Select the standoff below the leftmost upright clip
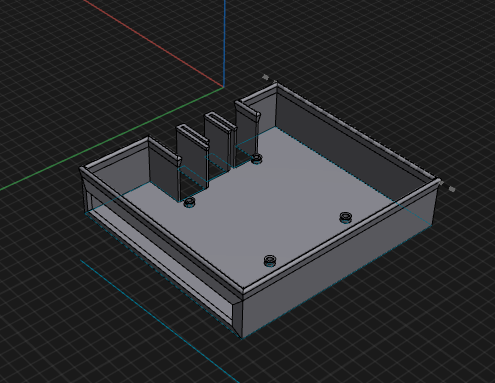Viewport: 495px width, 383px height. click(x=189, y=202)
